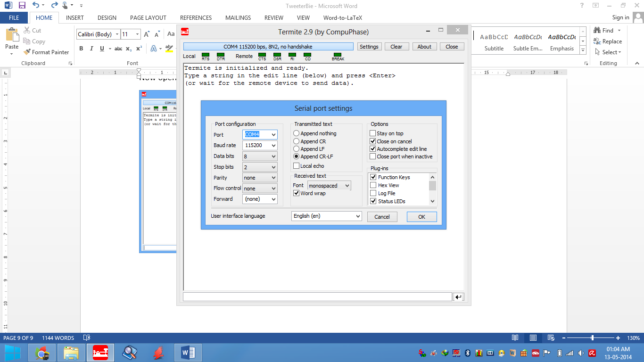Click the Word zoom slider handle
The width and height of the screenshot is (644, 362).
tap(593, 338)
